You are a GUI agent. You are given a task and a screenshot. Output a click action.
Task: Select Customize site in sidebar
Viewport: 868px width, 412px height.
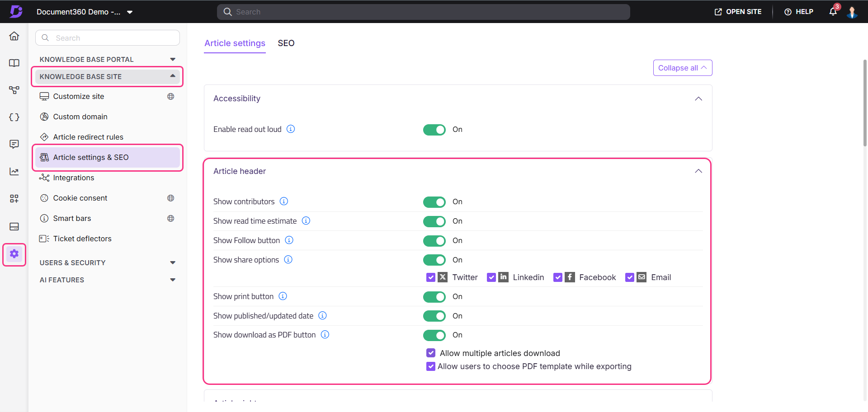(79, 97)
